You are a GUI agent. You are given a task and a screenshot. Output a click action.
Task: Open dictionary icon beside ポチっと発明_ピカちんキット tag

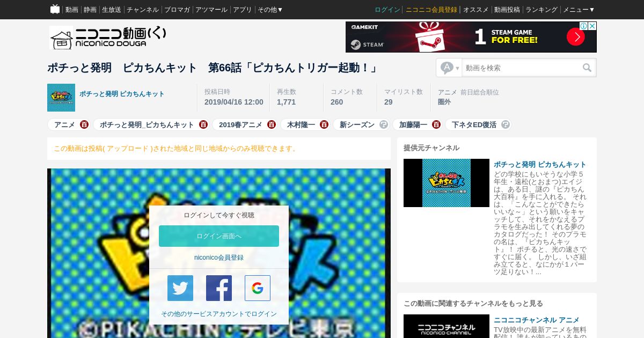[x=203, y=124]
